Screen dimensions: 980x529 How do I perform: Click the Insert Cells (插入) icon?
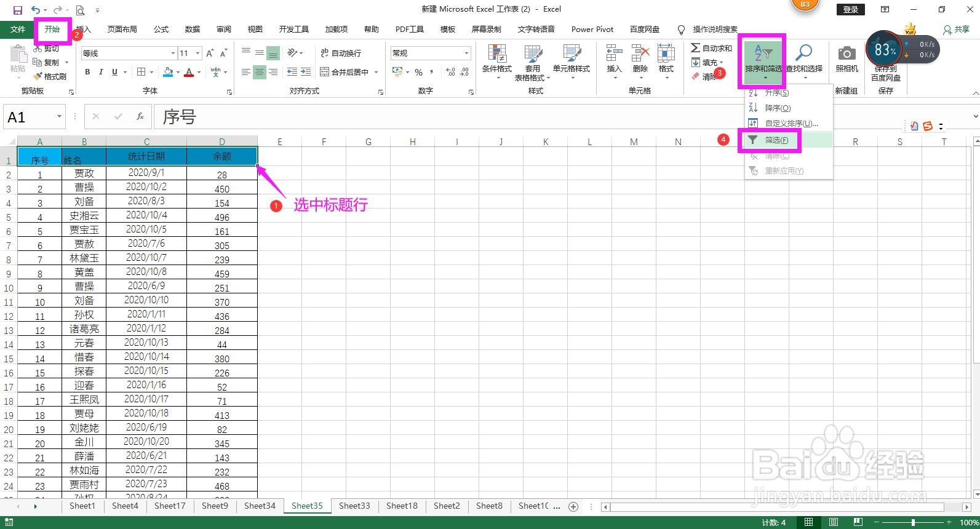[614, 54]
